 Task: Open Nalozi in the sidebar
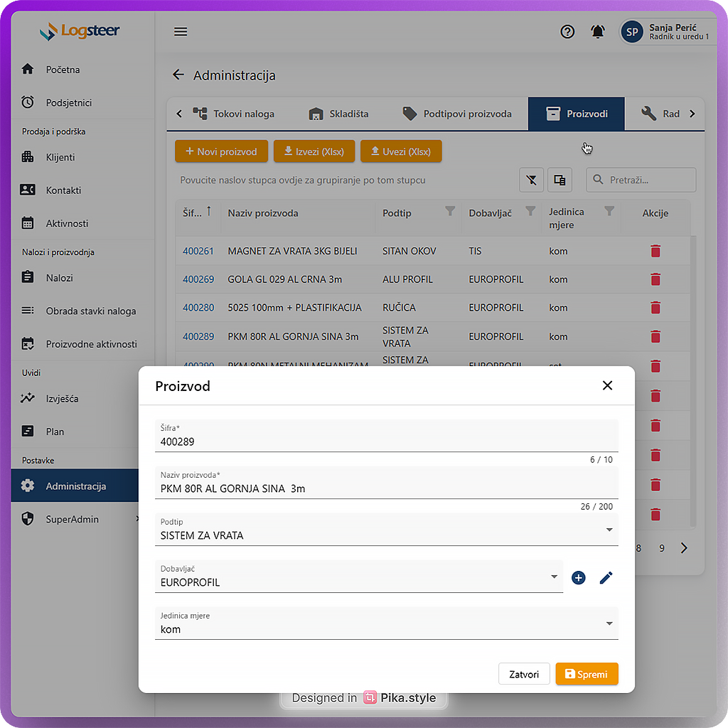pos(59,278)
